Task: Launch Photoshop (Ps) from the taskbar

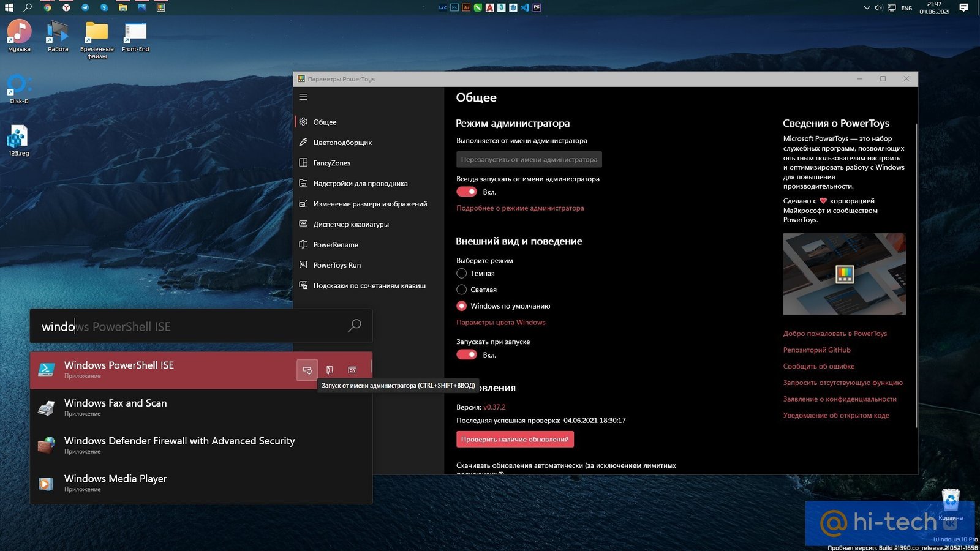Action: tap(454, 7)
